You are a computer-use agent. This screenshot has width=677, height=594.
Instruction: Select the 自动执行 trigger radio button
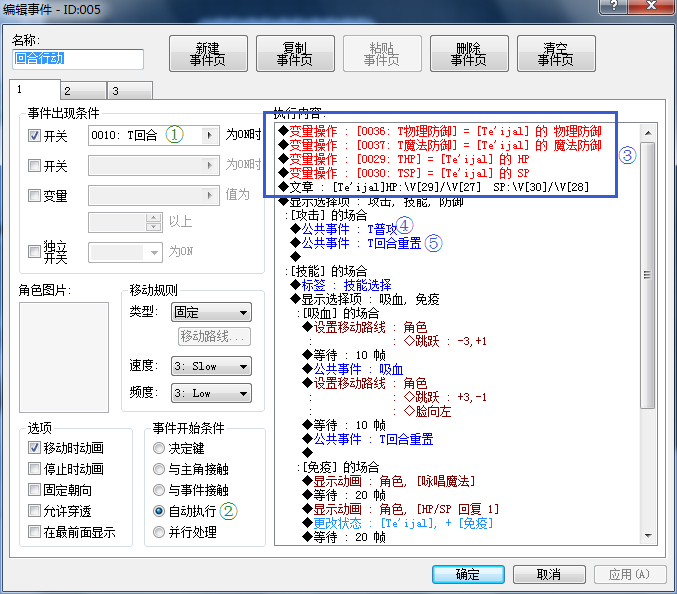coord(159,511)
